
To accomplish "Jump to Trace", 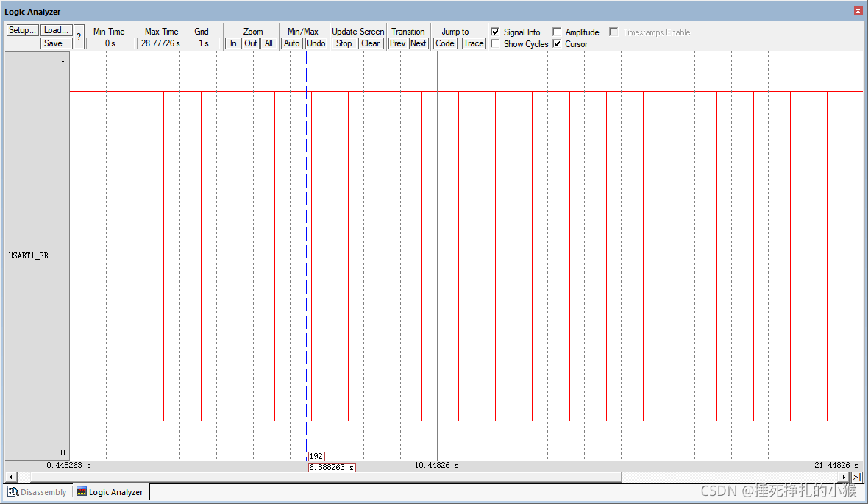I will click(473, 43).
